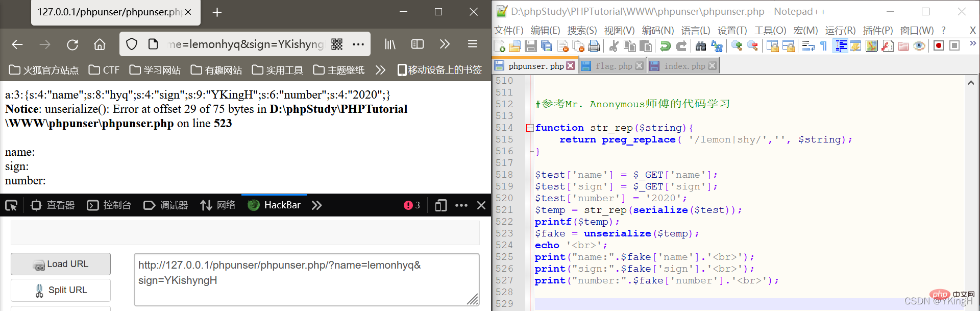Open the 编码(N) menu in Notepad++
This screenshot has width=980, height=311.
point(658,31)
